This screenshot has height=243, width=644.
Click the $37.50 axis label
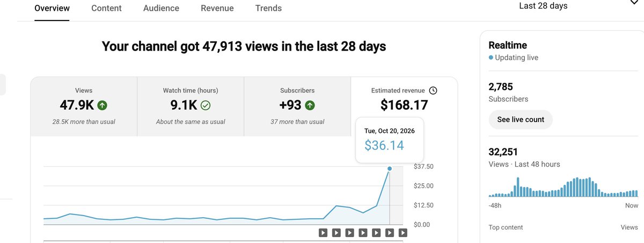tap(424, 167)
